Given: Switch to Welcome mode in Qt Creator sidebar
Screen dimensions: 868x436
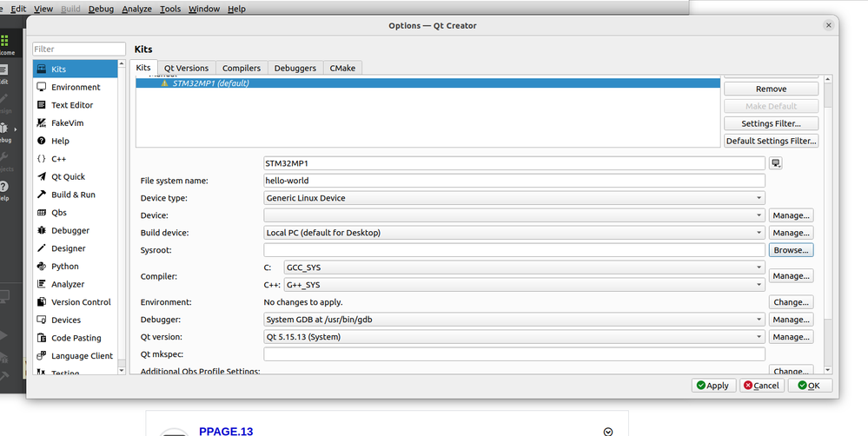Looking at the screenshot, I should [x=5, y=45].
